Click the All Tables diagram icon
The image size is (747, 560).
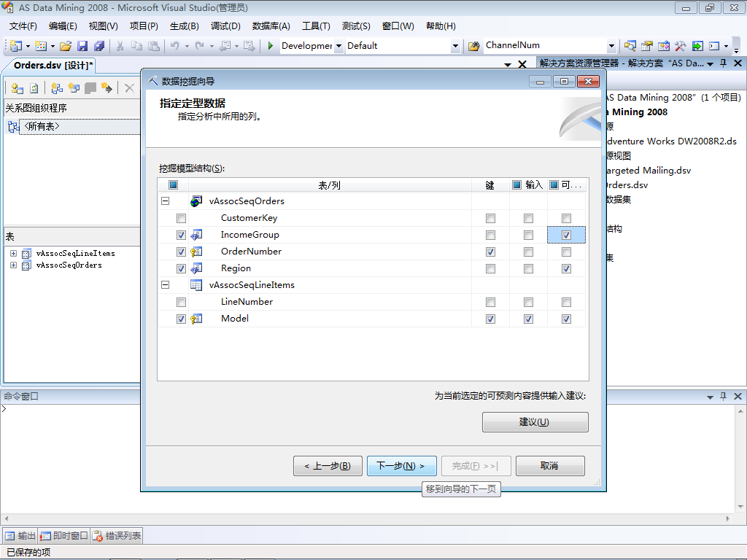click(x=13, y=127)
